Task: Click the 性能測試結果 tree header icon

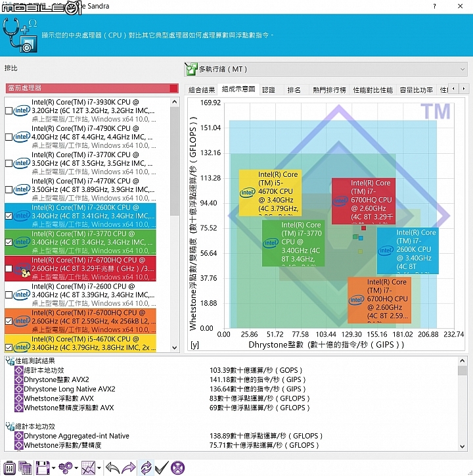Action: [x=10, y=361]
